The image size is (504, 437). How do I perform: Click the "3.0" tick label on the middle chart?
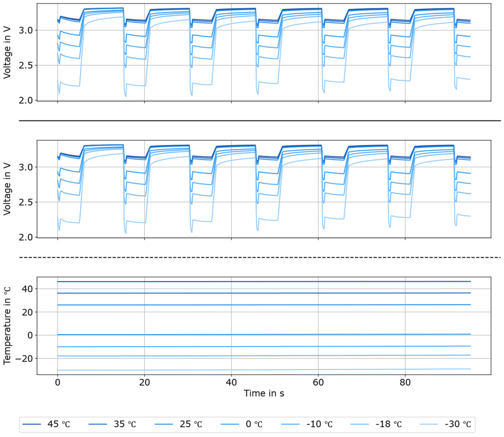[x=26, y=167]
